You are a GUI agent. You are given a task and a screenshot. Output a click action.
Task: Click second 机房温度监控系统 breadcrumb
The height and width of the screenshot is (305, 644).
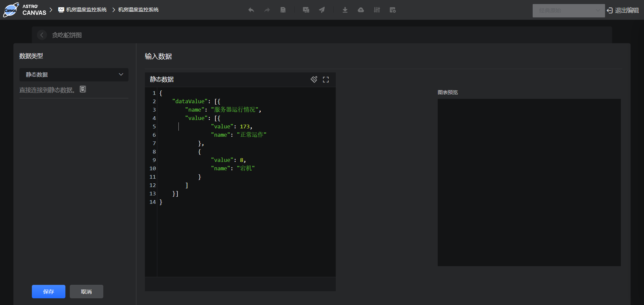(138, 10)
